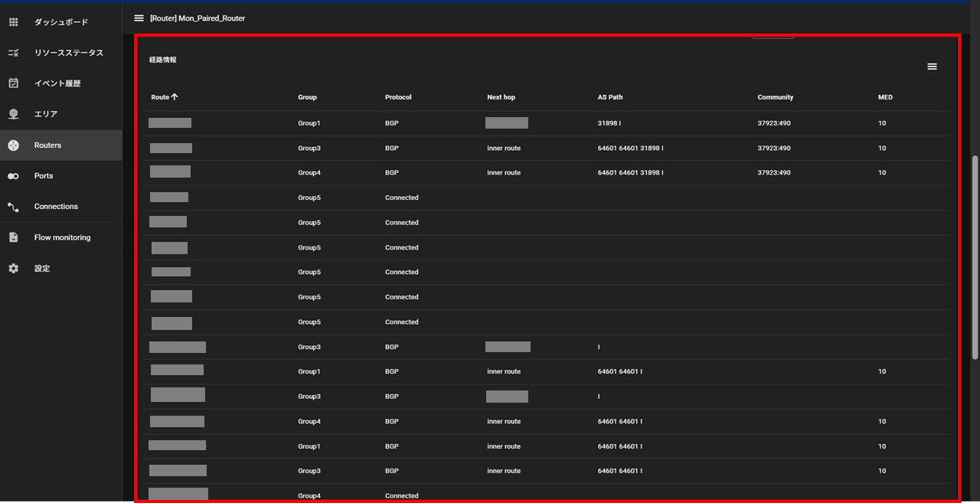Image resolution: width=980 pixels, height=503 pixels.
Task: Select the Routers wheel icon
Action: pos(13,145)
